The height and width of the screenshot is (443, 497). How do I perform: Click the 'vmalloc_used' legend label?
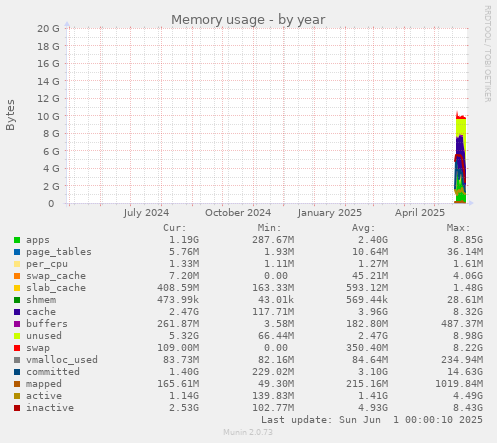point(62,360)
